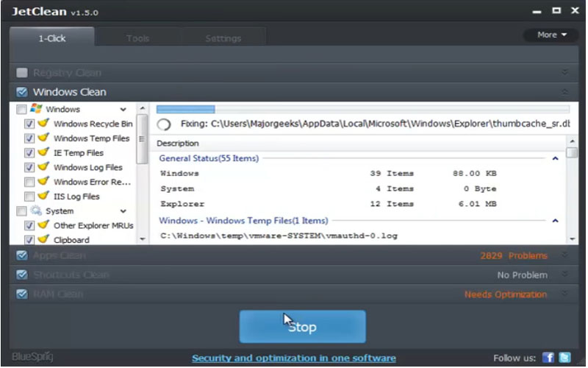Toggle the Windows group checkbox in tree
The image size is (588, 368).
[21, 109]
